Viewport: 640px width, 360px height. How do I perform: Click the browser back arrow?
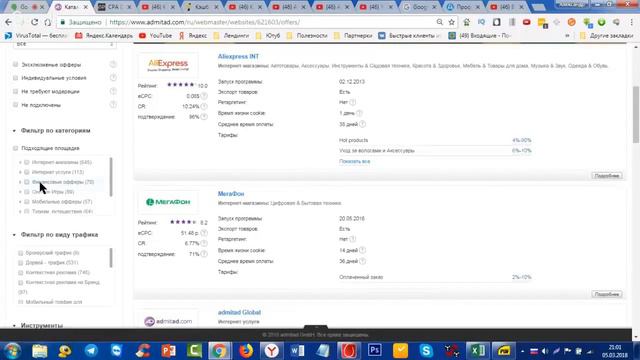8,22
